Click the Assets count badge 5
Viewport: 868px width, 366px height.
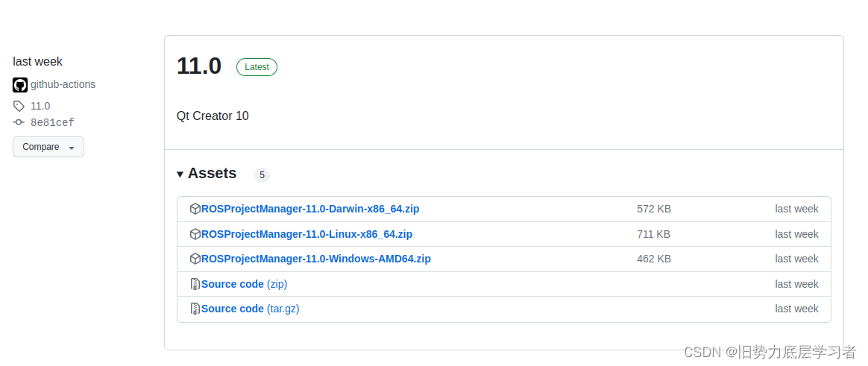262,175
